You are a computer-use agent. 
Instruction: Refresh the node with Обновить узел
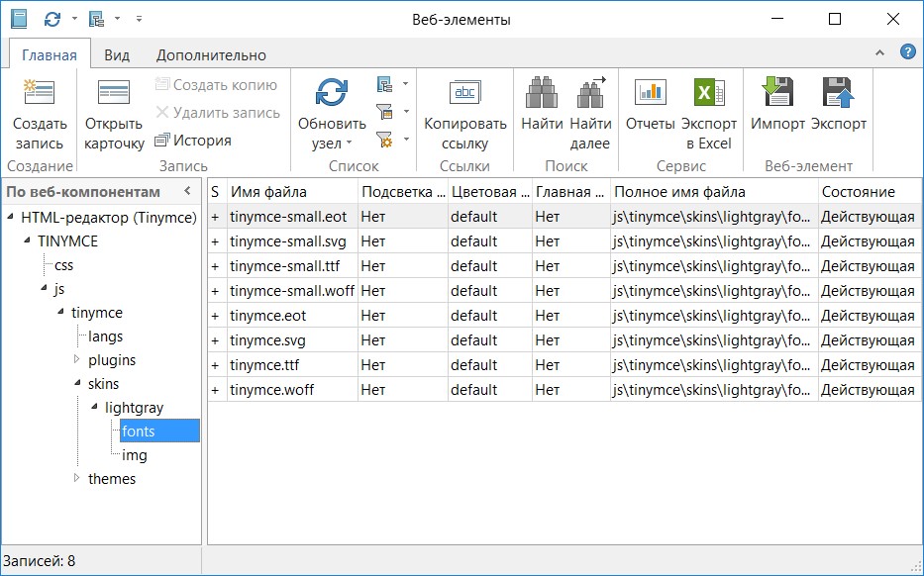[x=332, y=114]
